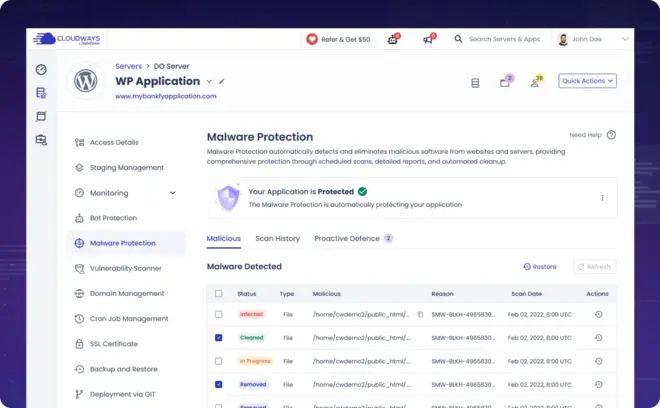Image resolution: width=660 pixels, height=408 pixels.
Task: Open SSL Certificate in sidebar
Action: tap(114, 344)
